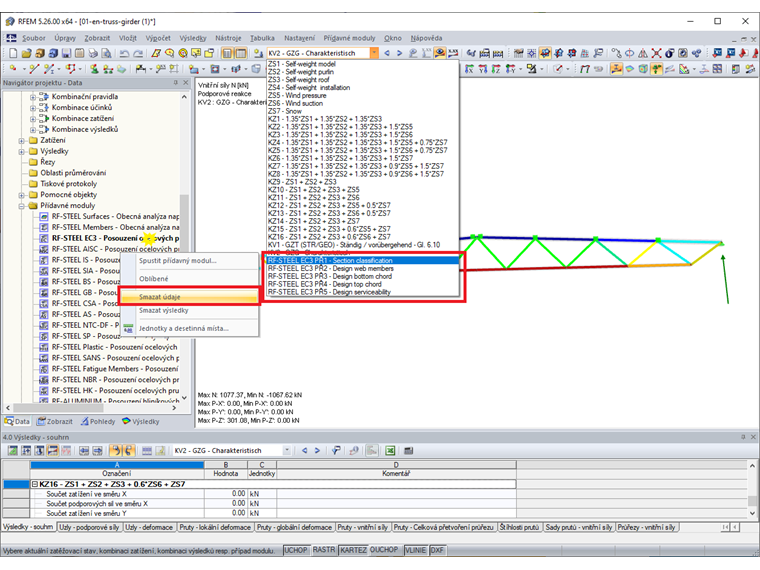Image resolution: width=760 pixels, height=570 pixels.
Task: Toggle the UCHOP snap status button
Action: (x=296, y=550)
